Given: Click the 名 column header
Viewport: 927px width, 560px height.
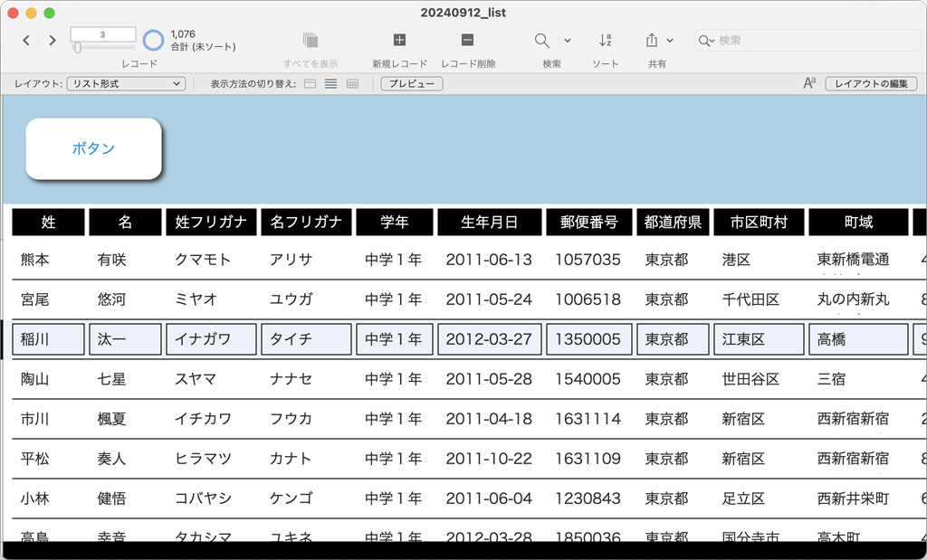Looking at the screenshot, I should coord(125,223).
